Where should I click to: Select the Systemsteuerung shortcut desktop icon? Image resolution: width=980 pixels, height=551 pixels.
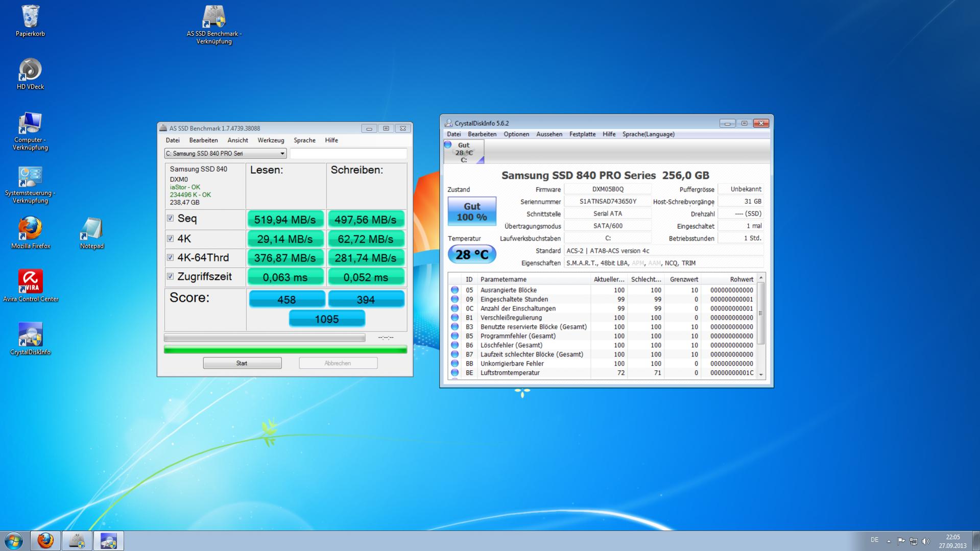[30, 184]
